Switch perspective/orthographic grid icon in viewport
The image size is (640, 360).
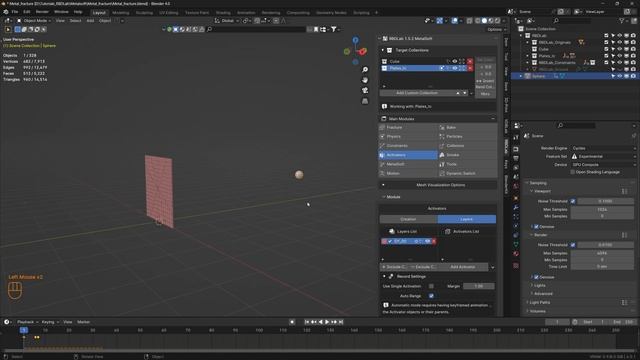pos(365,101)
